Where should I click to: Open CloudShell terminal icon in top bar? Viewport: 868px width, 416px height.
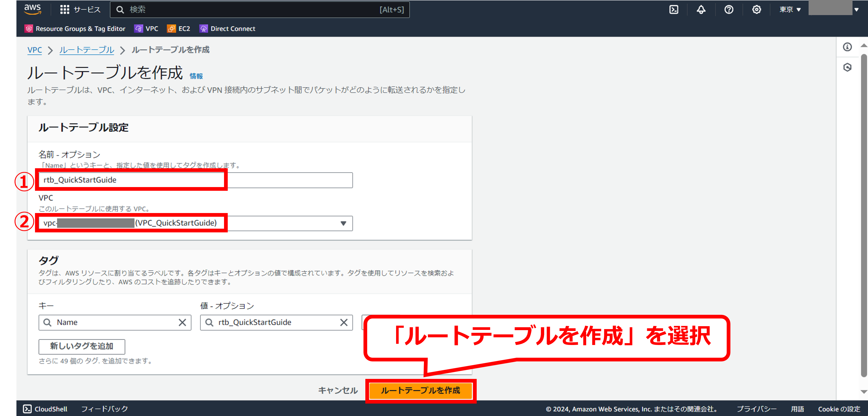coord(674,10)
